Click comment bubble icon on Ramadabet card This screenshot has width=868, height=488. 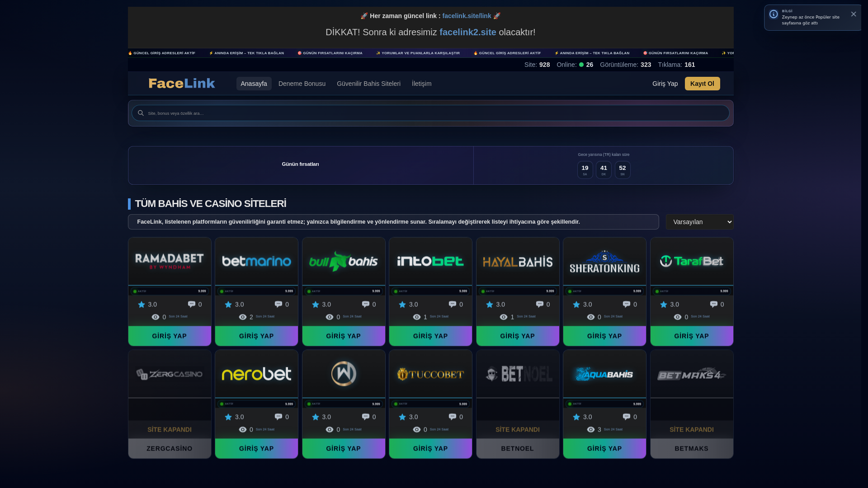click(x=192, y=304)
